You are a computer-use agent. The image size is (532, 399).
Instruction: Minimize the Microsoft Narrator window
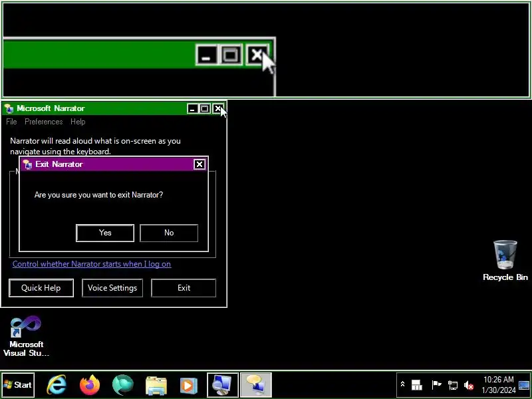click(192, 108)
